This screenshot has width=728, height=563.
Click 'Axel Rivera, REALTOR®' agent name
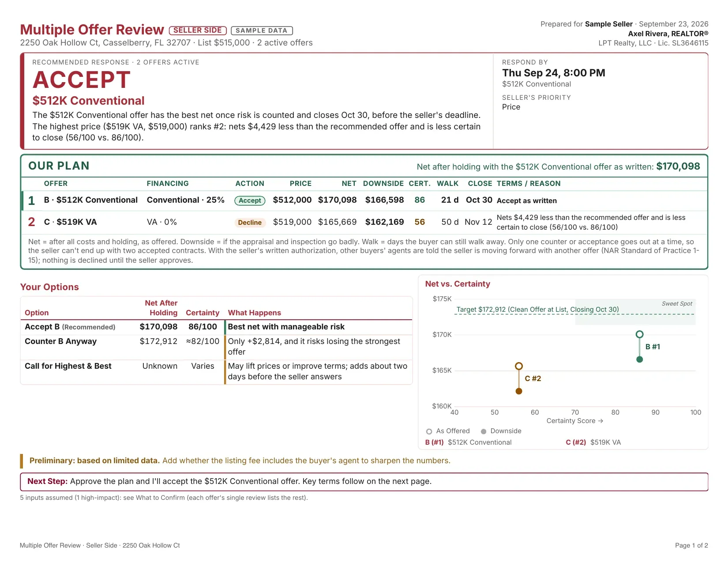coord(668,34)
